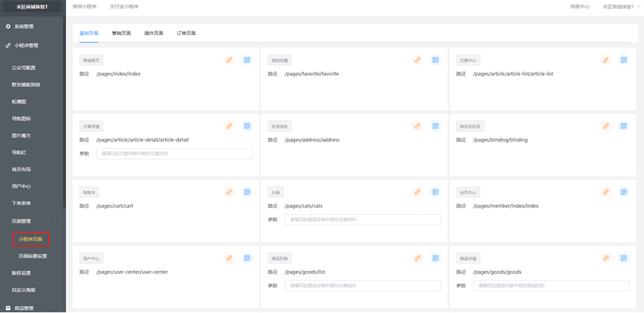
Task: Expand the 系统管理 sidebar section
Action: pyautogui.click(x=32, y=27)
